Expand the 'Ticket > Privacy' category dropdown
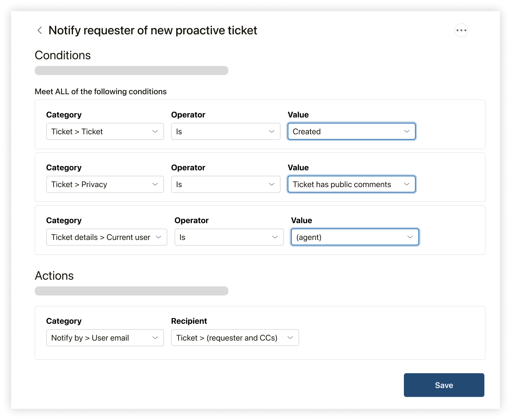511x420 pixels. click(x=105, y=184)
